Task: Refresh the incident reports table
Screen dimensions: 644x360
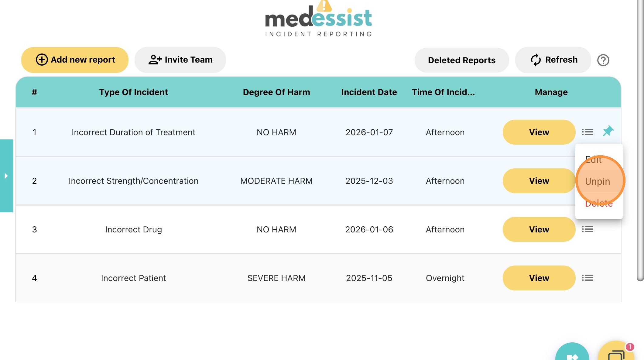Action: coord(553,60)
